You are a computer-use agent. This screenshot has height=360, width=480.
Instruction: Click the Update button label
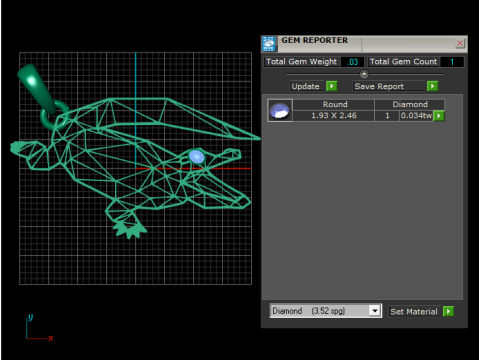coord(306,86)
